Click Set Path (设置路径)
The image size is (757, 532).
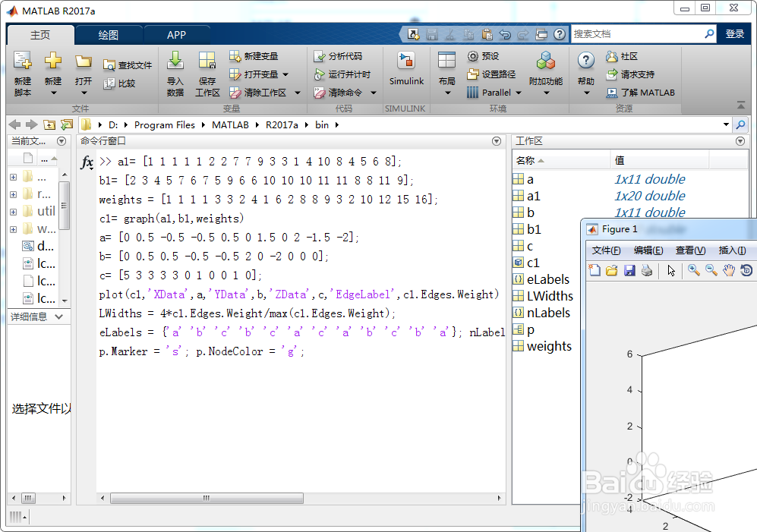click(491, 74)
